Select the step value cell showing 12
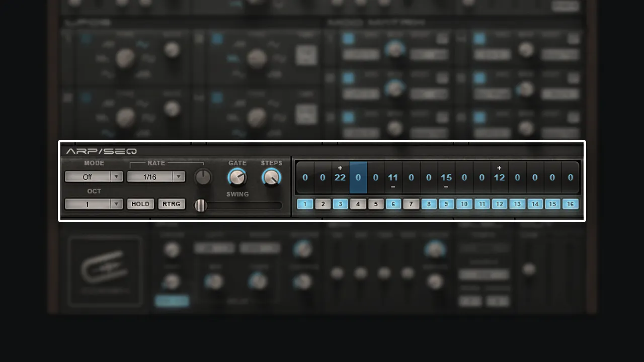The height and width of the screenshot is (362, 644). click(500, 177)
